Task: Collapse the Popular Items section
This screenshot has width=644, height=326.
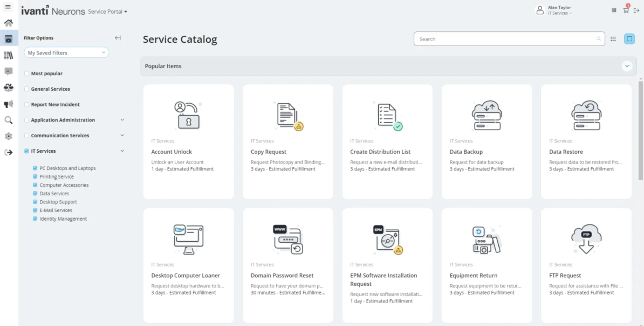Action: coord(627,66)
